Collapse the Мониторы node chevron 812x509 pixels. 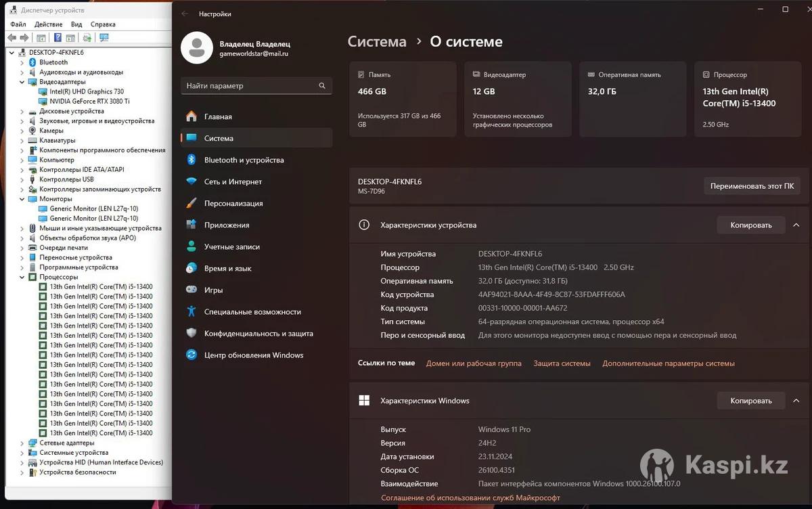(x=22, y=199)
